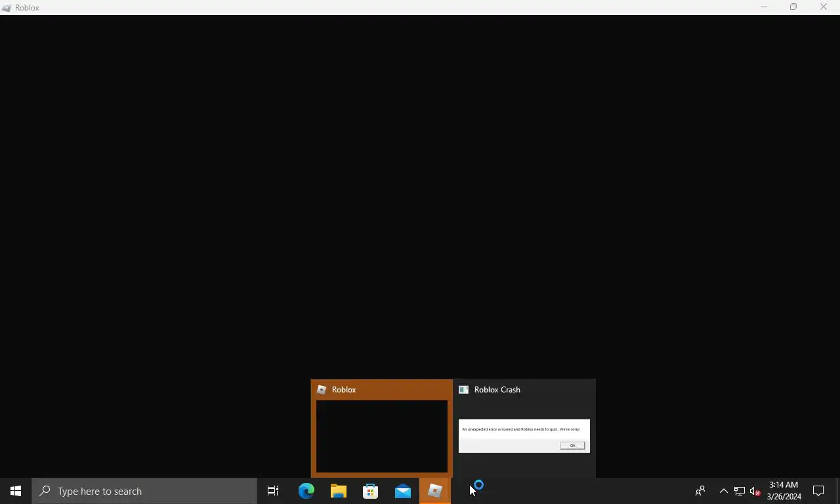Open the Mail app from the taskbar
The height and width of the screenshot is (504, 840).
coord(403,491)
